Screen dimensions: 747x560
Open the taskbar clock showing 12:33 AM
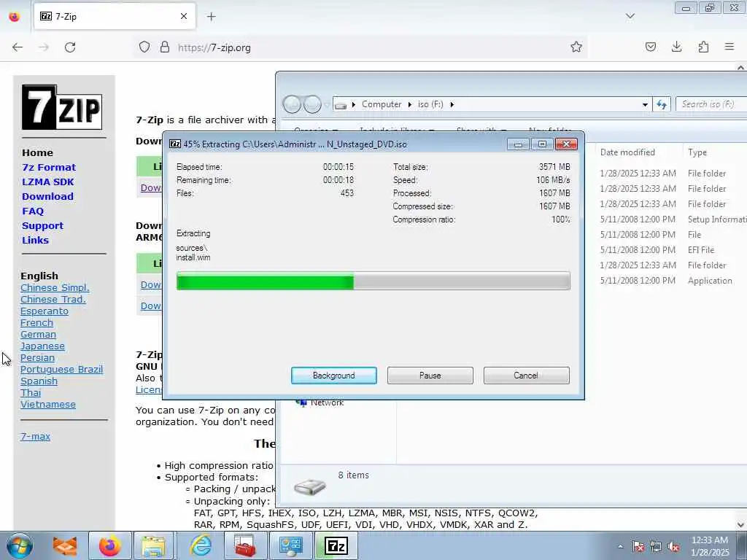710,545
